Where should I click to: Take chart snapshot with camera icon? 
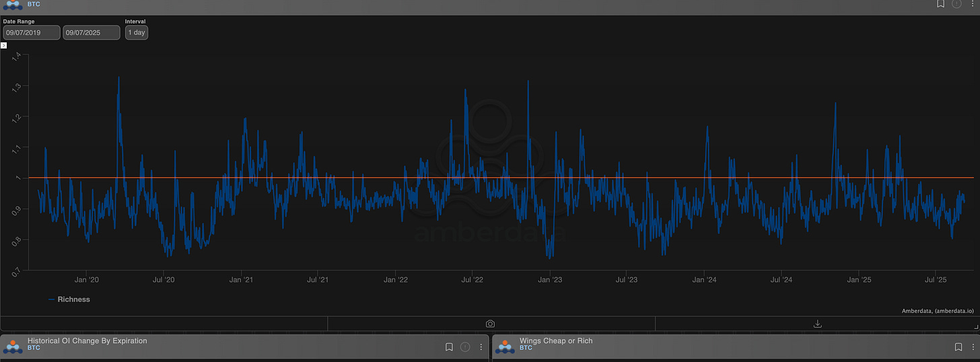pyautogui.click(x=491, y=324)
